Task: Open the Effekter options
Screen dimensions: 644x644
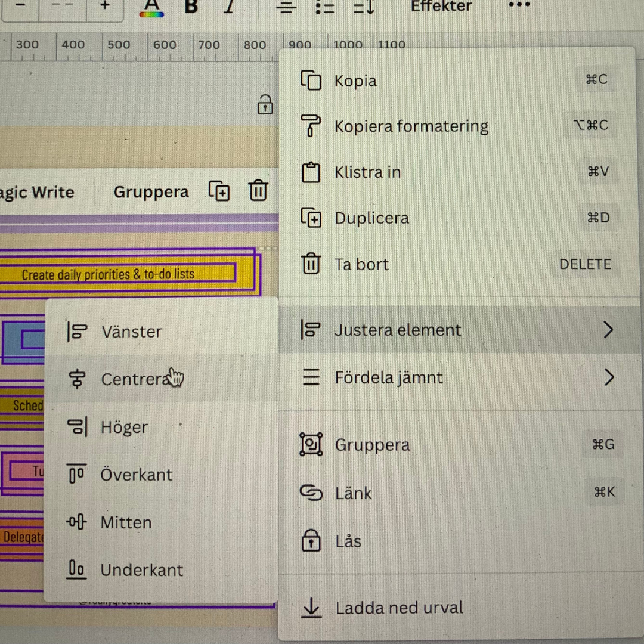Action: pos(441,7)
